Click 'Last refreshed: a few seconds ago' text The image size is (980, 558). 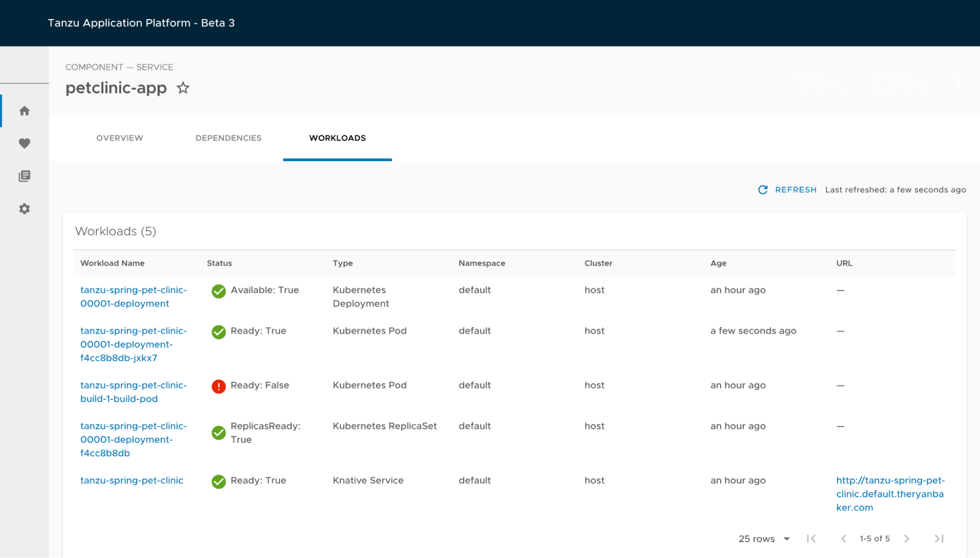tap(895, 190)
